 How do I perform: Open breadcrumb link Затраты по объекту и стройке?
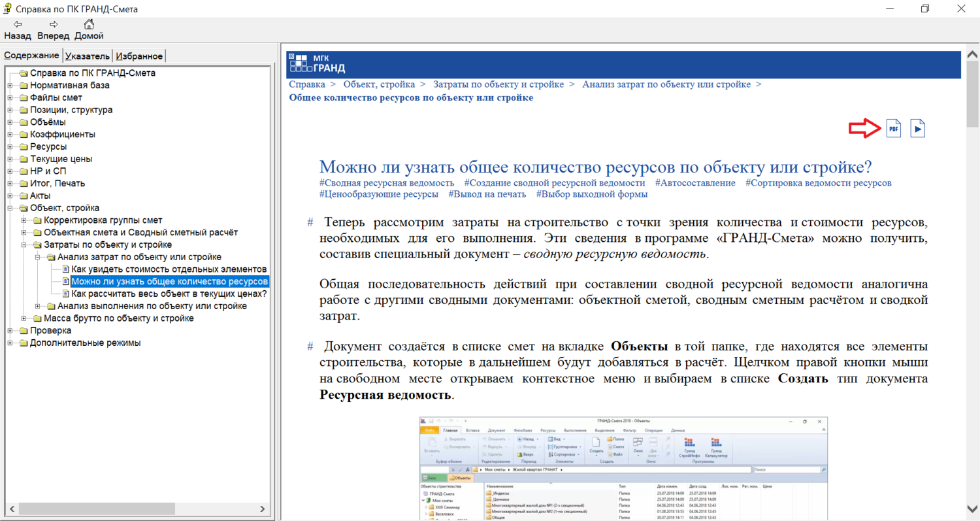coord(498,84)
